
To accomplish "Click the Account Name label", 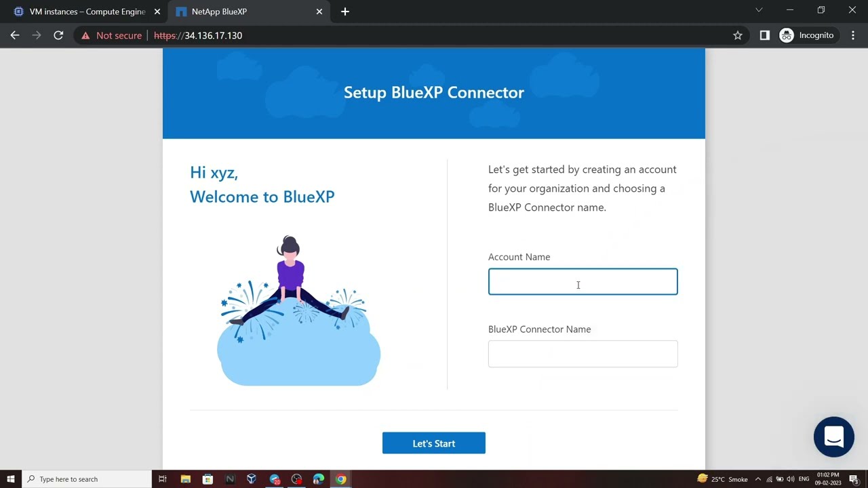I will coord(519,257).
